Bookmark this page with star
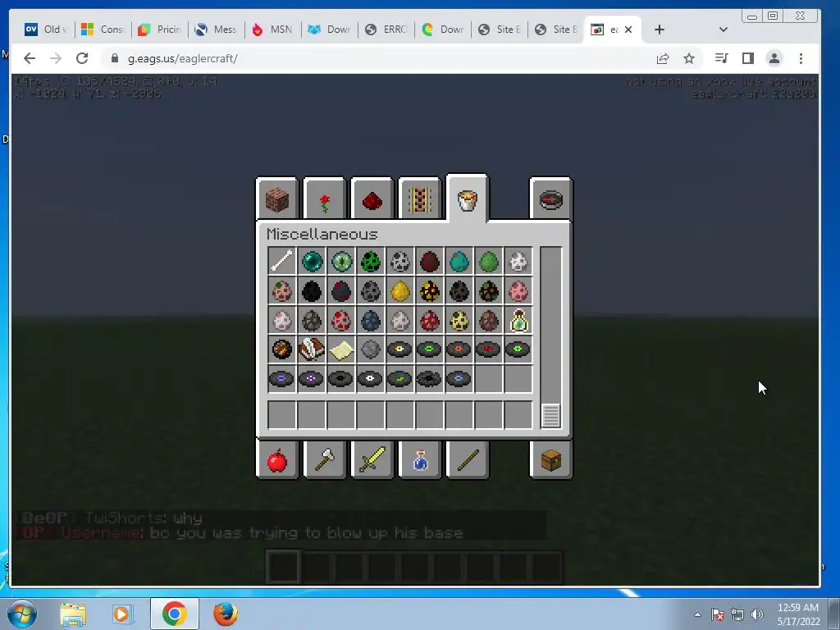 (689, 58)
